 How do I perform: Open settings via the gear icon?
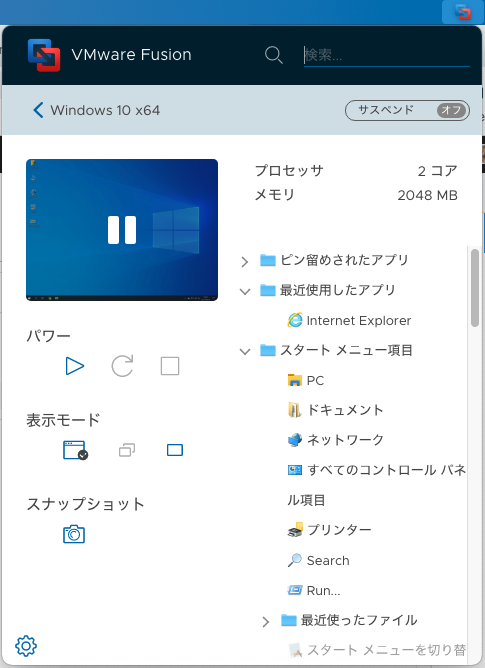[26, 646]
